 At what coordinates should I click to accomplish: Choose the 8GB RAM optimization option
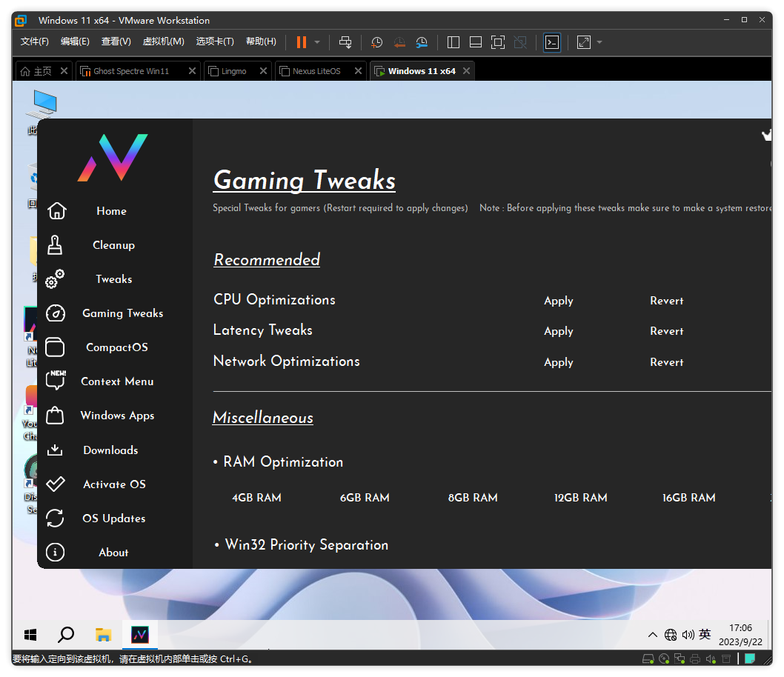473,498
